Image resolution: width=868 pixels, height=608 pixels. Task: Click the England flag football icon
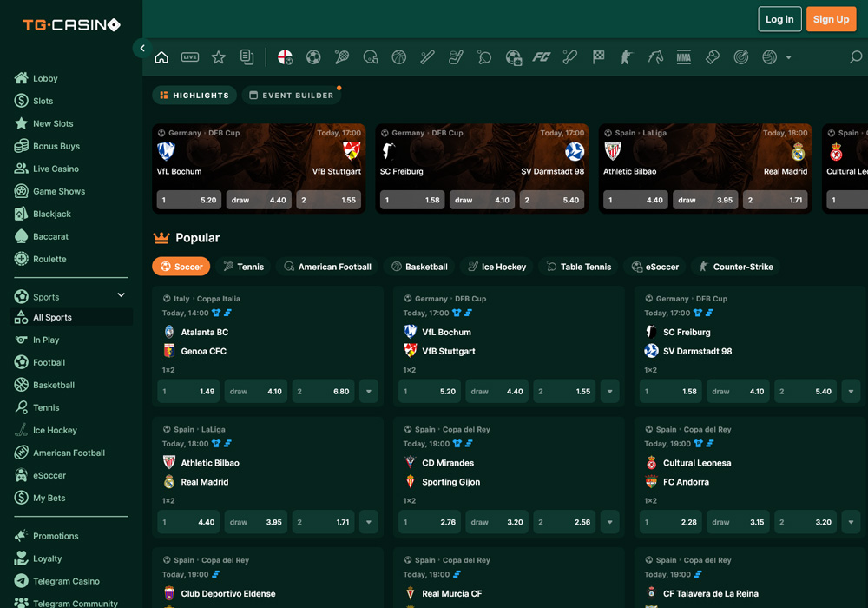point(285,57)
